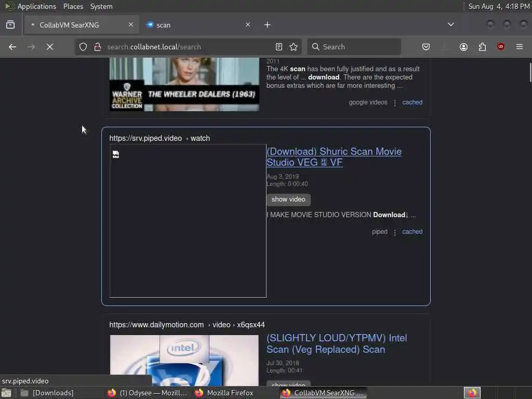Click the srv.piped.video watch URL text
Viewport: 532px width, 399px height.
click(159, 138)
